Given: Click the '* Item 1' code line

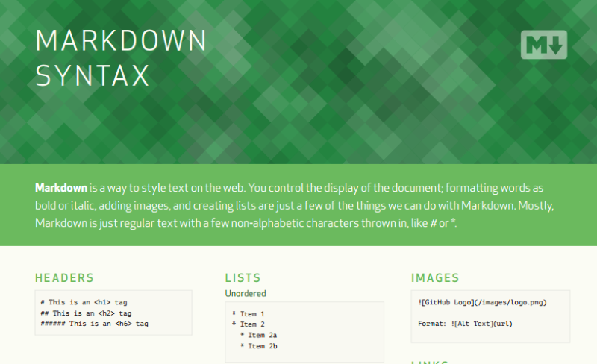Looking at the screenshot, I should pos(249,314).
